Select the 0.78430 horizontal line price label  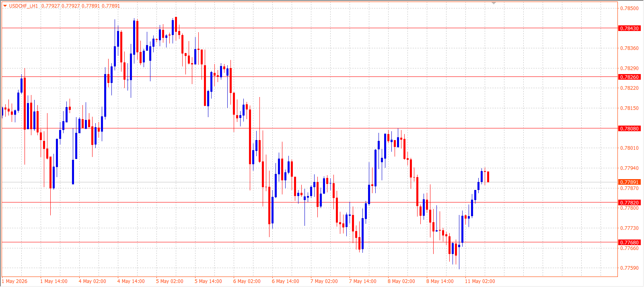click(x=629, y=29)
